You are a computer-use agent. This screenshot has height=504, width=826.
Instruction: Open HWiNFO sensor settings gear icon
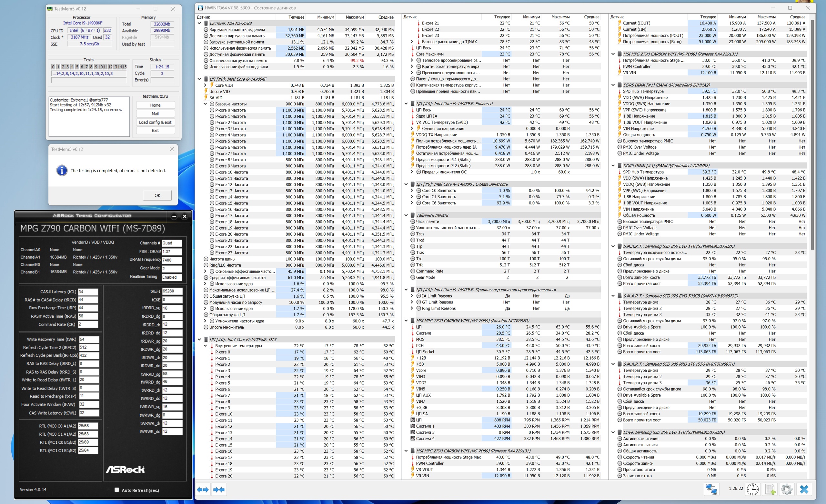786,489
